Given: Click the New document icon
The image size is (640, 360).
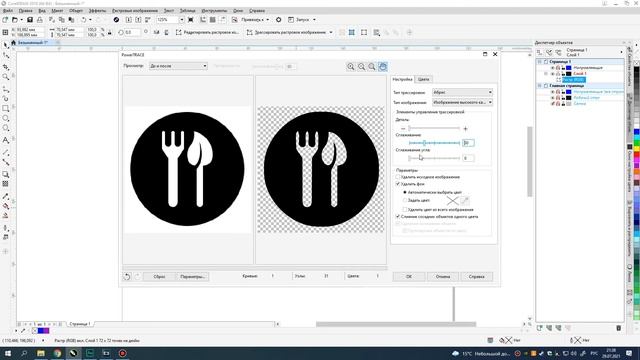Looking at the screenshot, I should pos(5,20).
